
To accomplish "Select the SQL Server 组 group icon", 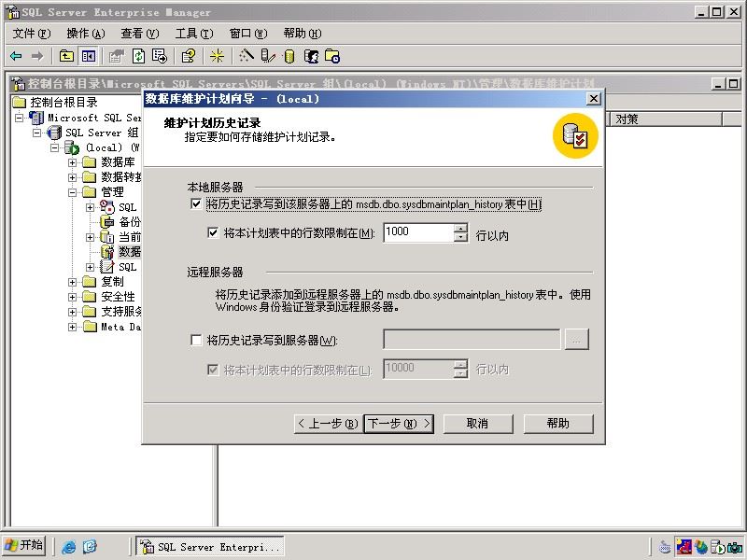I will (x=54, y=133).
